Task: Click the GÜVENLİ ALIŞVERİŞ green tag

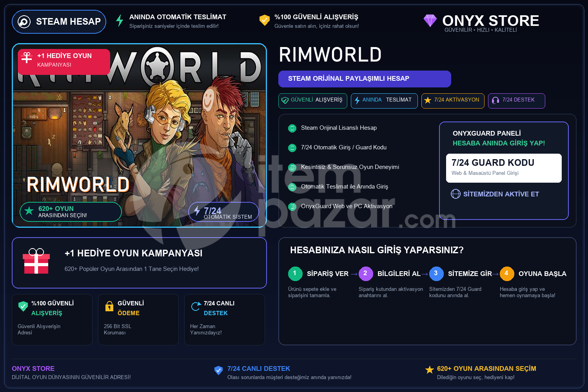Action: tap(313, 101)
